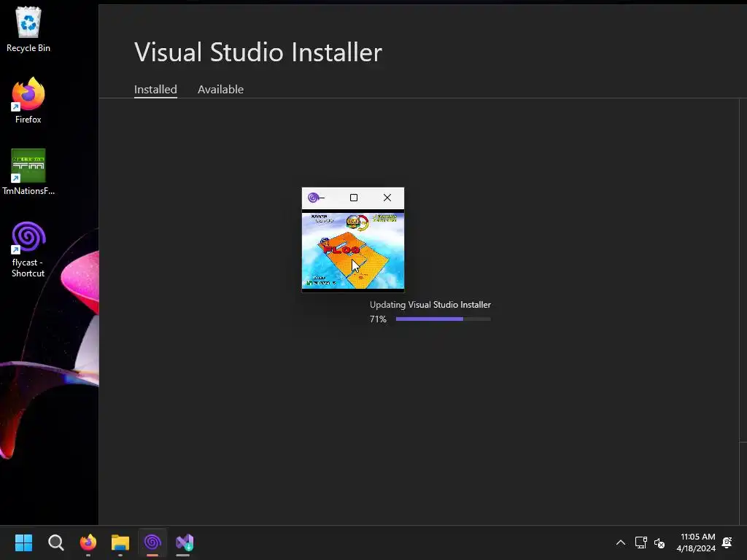Select the flycast - Shortcut desktop icon
Screen dimensions: 747x560
pyautogui.click(x=28, y=249)
